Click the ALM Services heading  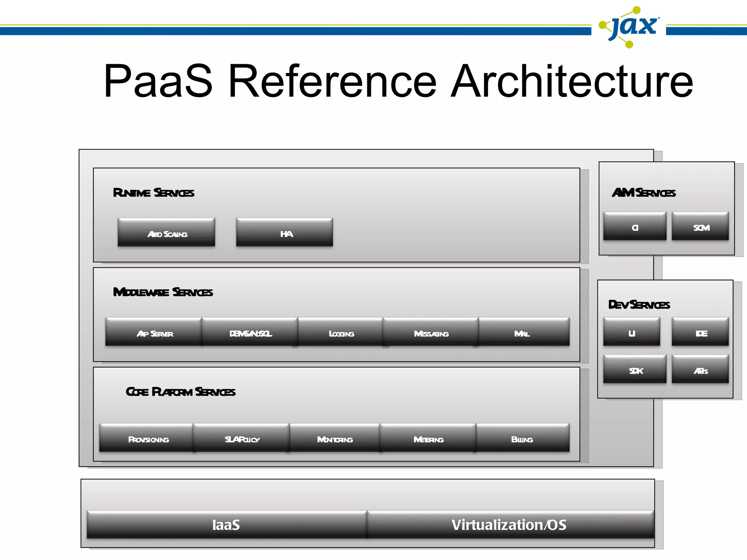pyautogui.click(x=644, y=192)
